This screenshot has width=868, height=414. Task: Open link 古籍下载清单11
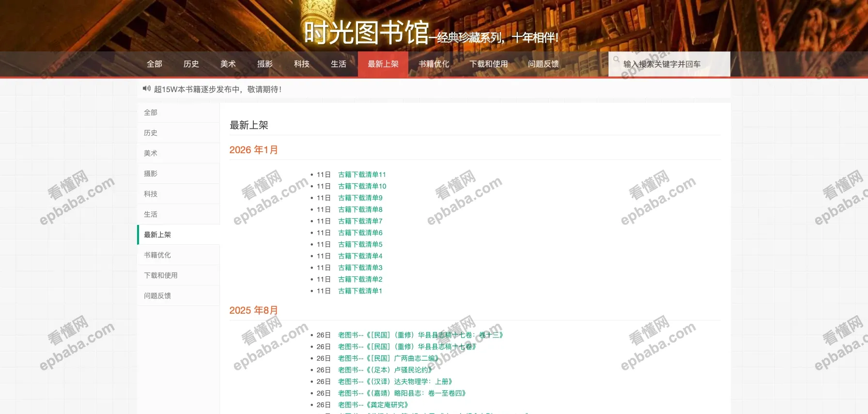362,175
